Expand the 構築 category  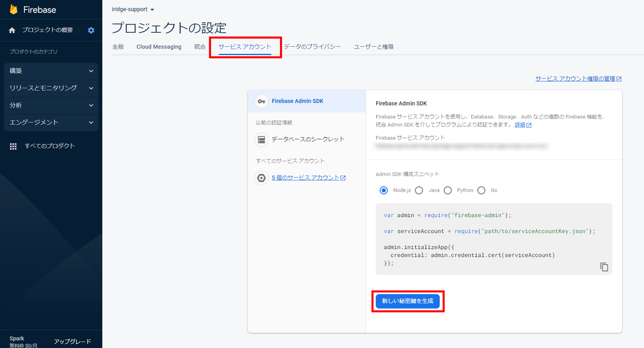click(x=51, y=71)
